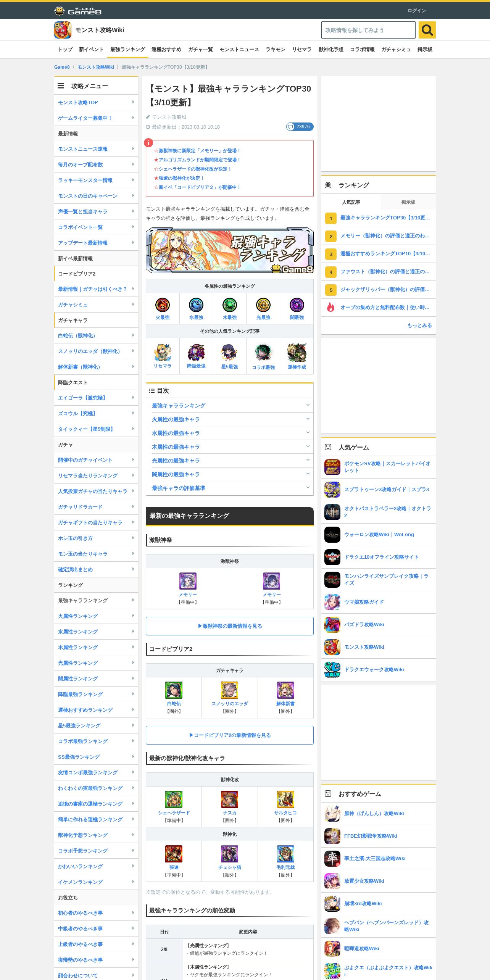
Task: Click もっとみる link in ranking panel
Action: [419, 325]
